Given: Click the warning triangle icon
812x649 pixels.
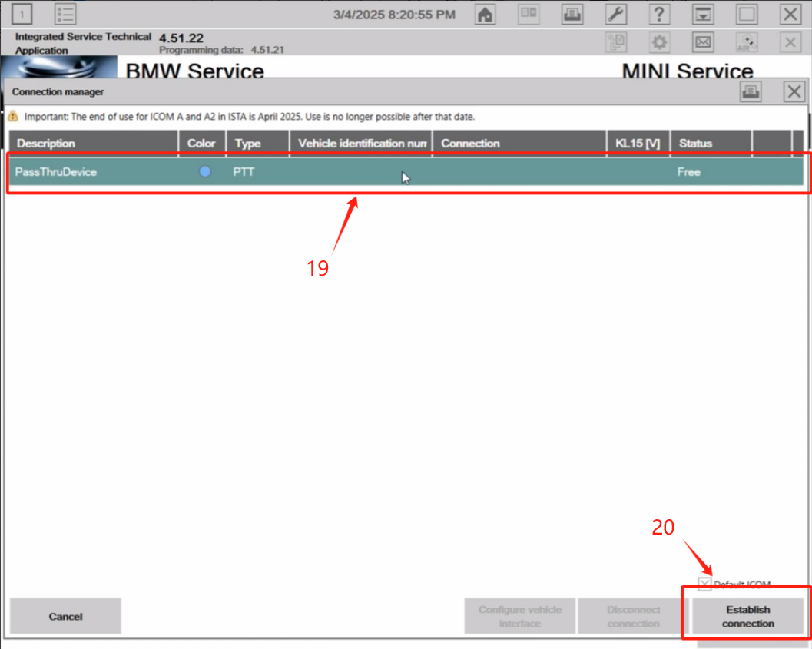Looking at the screenshot, I should coord(13,117).
